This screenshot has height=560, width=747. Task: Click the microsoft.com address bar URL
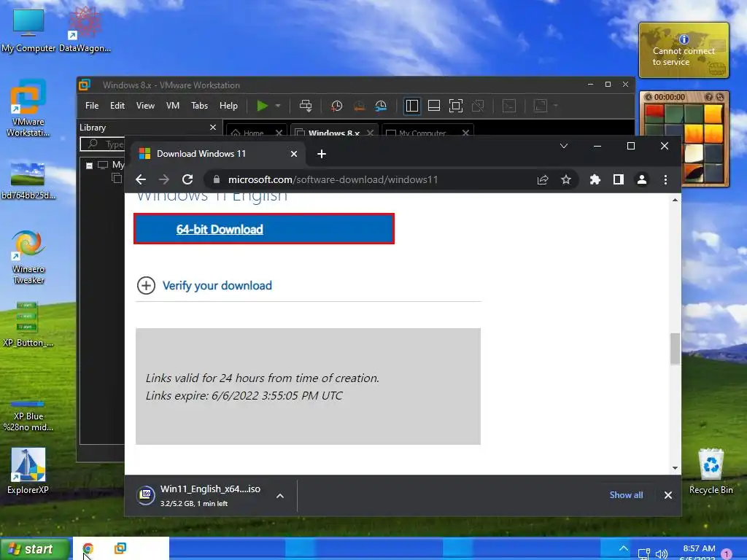333,179
